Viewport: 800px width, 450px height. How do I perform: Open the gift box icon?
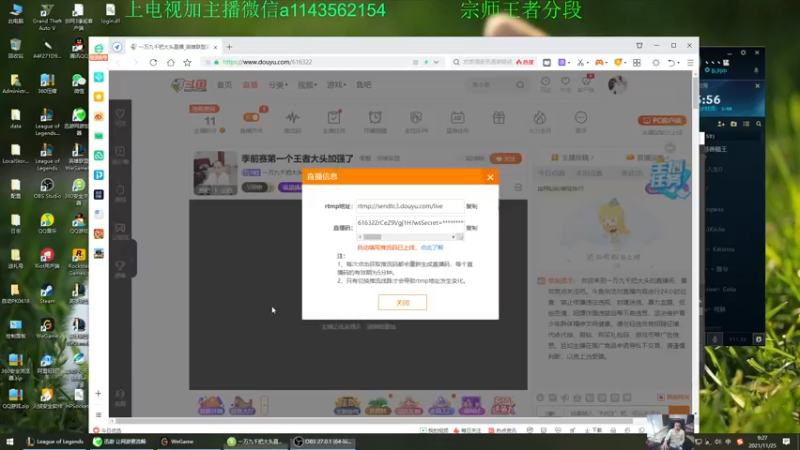pos(498,118)
